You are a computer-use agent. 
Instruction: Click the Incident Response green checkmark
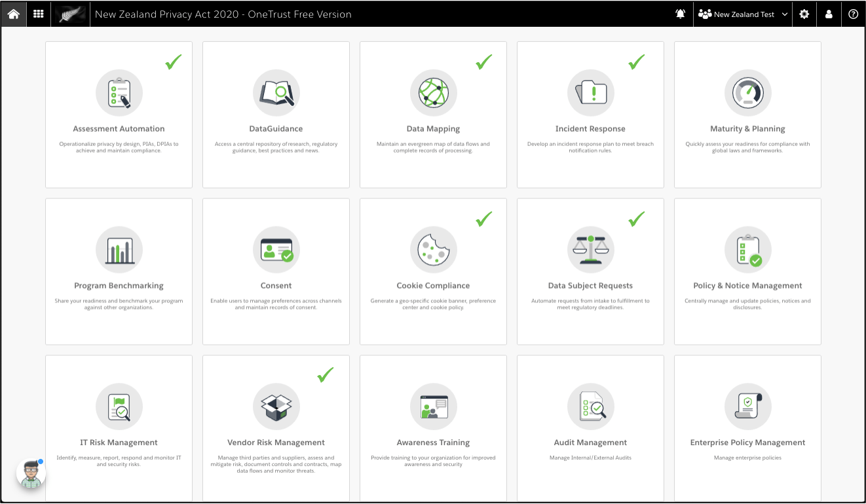(637, 62)
